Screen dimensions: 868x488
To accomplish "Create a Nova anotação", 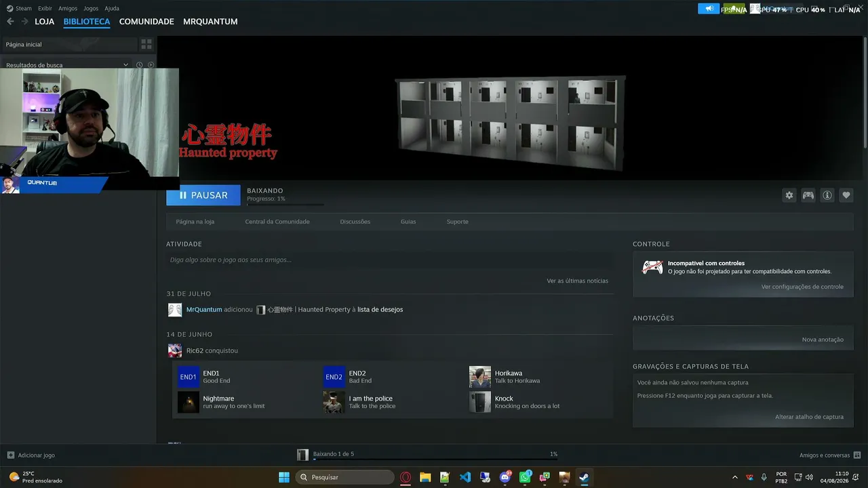I will click(823, 340).
